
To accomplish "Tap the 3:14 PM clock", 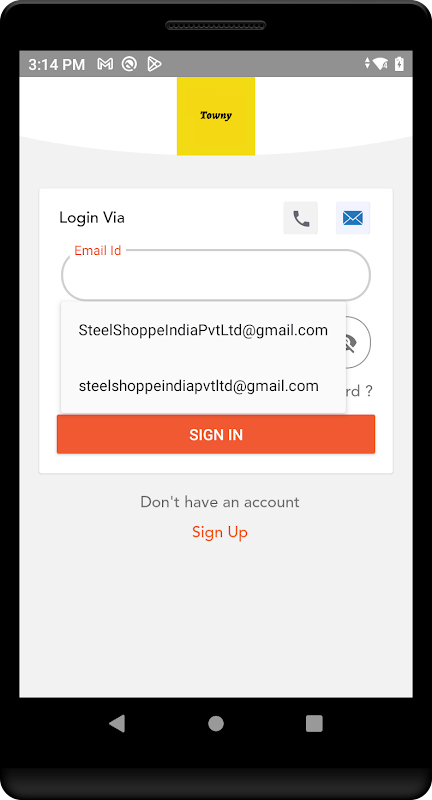I will (56, 64).
